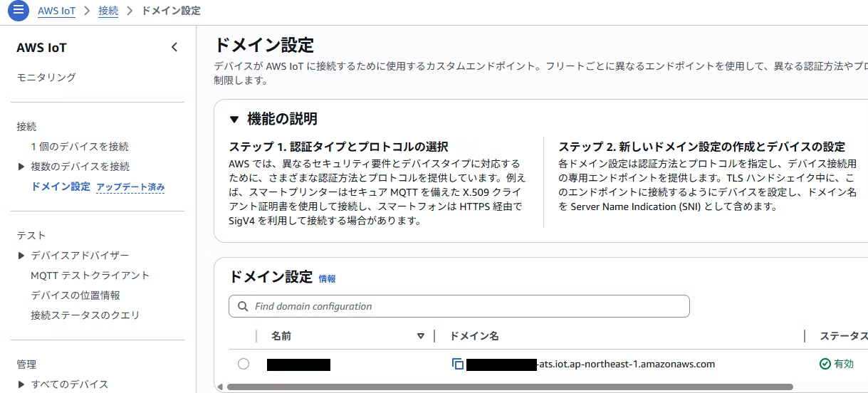The height and width of the screenshot is (393, 868).
Task: Open 接続ステータスのクエリ page
Action: click(x=85, y=315)
